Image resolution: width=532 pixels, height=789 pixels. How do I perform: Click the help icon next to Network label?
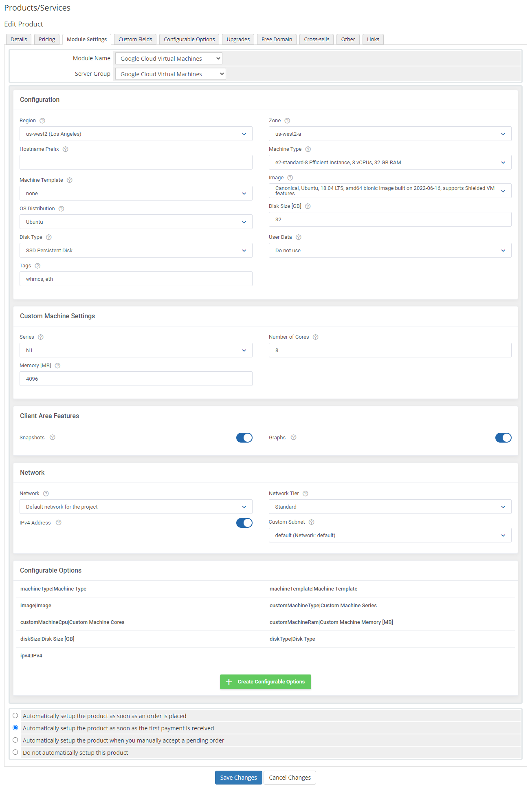(46, 494)
